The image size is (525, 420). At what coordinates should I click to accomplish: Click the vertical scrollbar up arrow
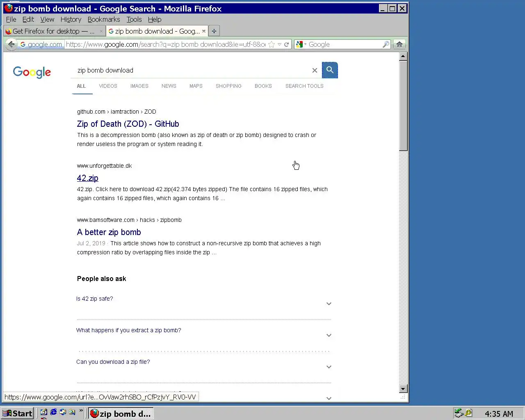(x=403, y=57)
